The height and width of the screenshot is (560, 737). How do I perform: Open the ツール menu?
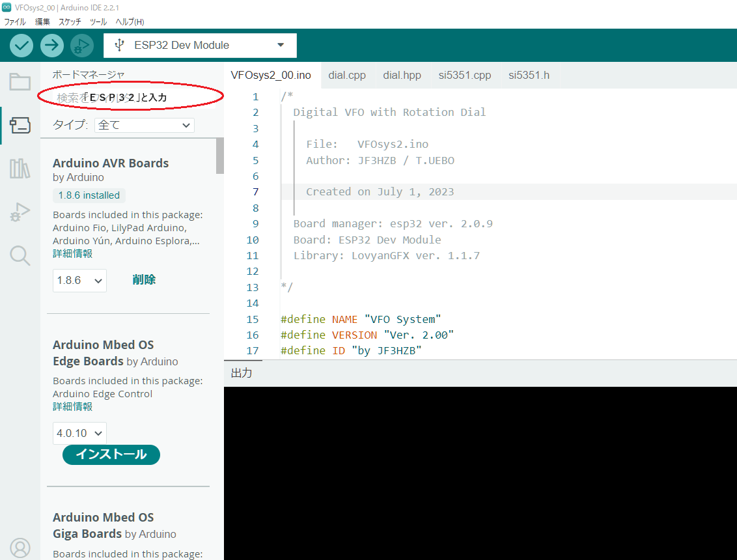98,21
